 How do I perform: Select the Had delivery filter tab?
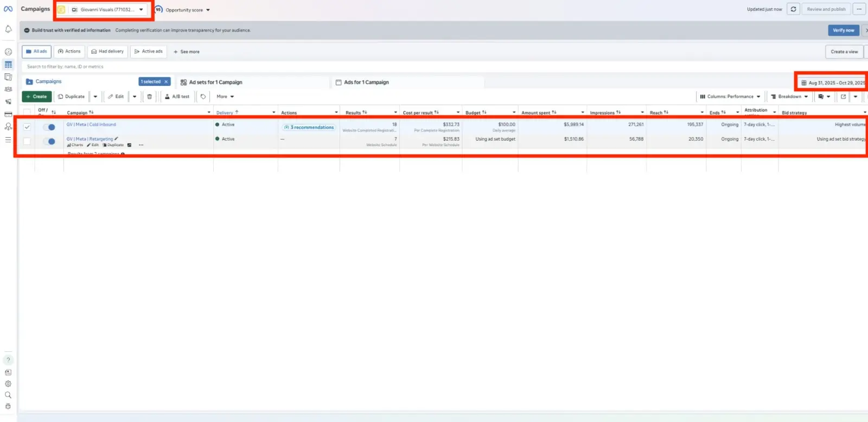pyautogui.click(x=107, y=52)
